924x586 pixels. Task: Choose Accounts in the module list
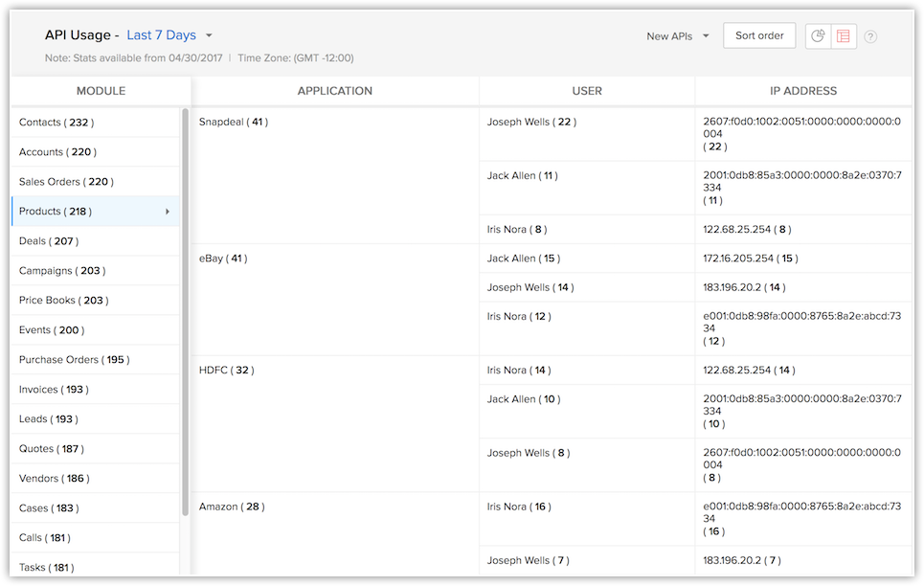57,152
